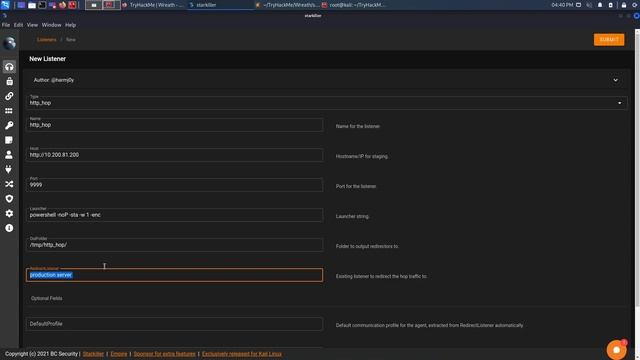The image size is (640, 360).
Task: Click the 04:40 PM clock
Action: point(562,5)
